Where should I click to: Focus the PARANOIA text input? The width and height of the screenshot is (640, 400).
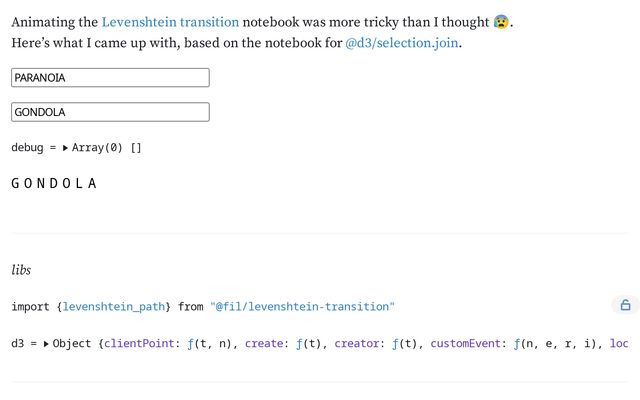(110, 78)
